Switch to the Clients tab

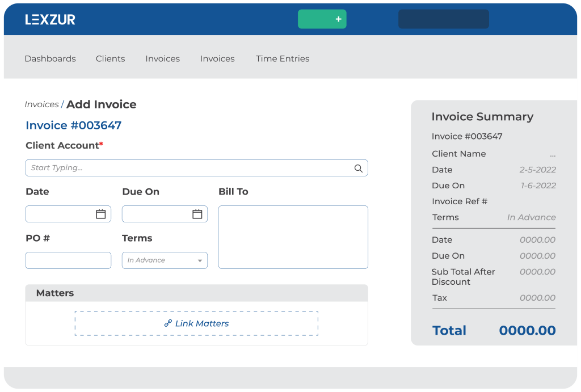[110, 58]
